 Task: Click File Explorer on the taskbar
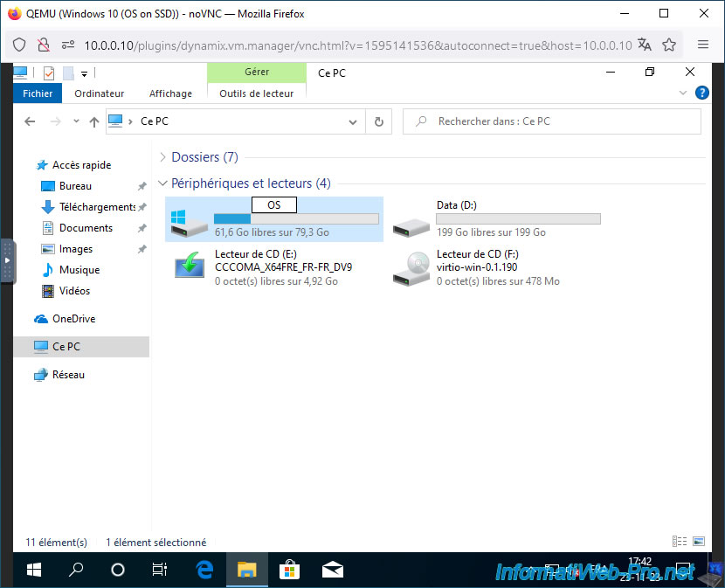247,570
